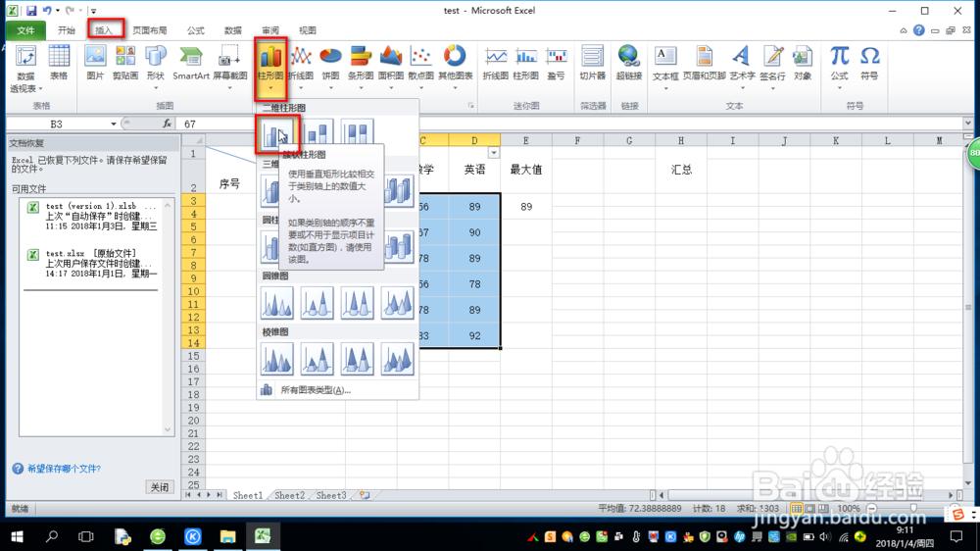Switch to the Review (审阅) tab
The image size is (980, 551).
pos(270,30)
